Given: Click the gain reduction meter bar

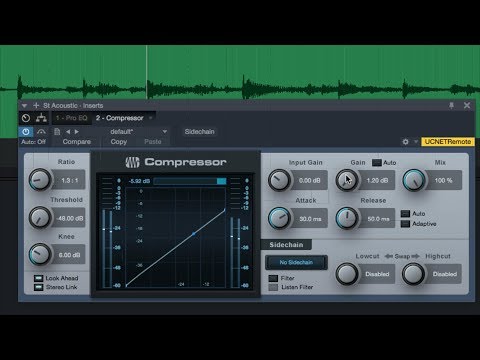Looking at the screenshot, I should point(190,181).
